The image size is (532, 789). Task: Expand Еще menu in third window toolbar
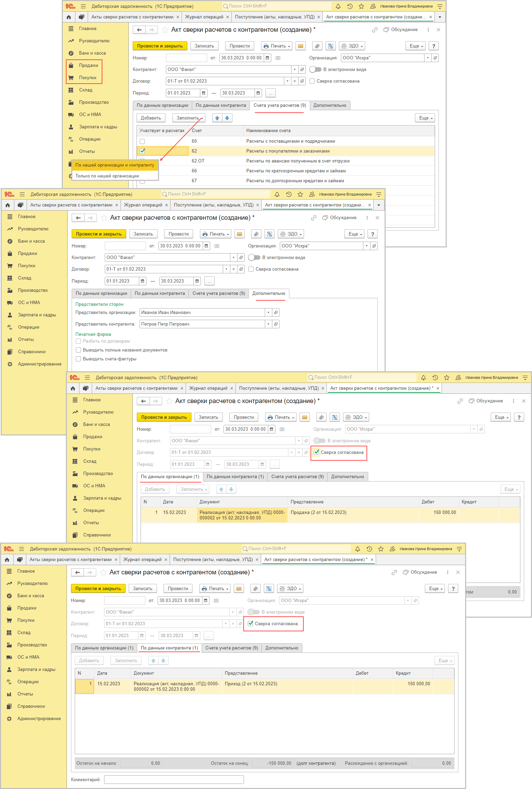(501, 417)
